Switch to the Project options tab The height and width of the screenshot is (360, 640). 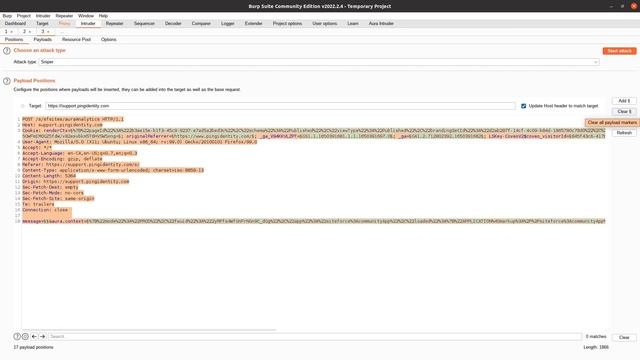coord(287,24)
